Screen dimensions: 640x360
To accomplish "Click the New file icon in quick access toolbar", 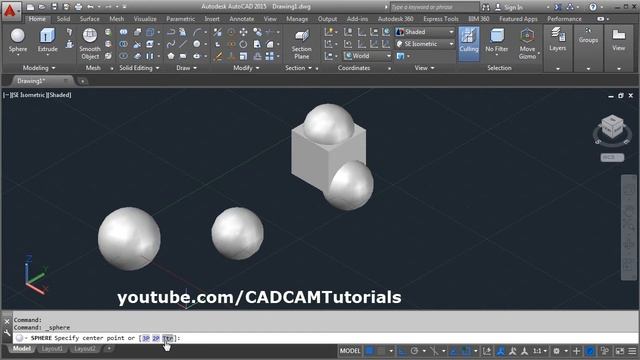I will pos(30,7).
